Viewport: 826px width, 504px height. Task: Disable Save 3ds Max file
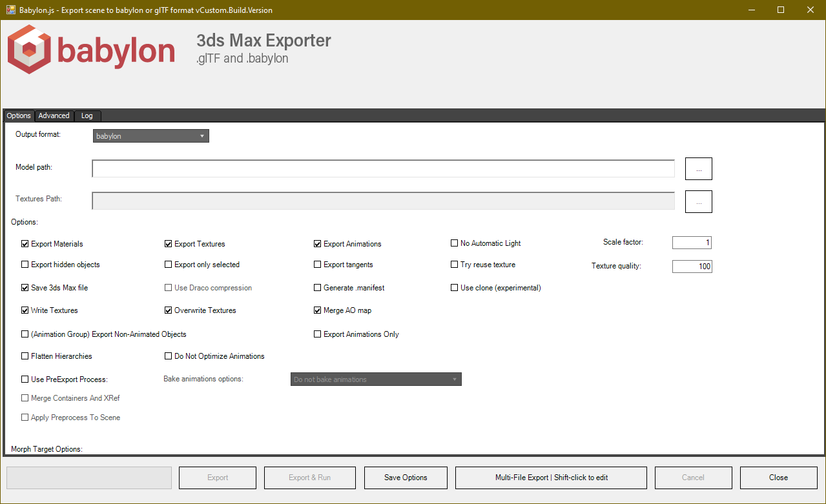tap(25, 287)
